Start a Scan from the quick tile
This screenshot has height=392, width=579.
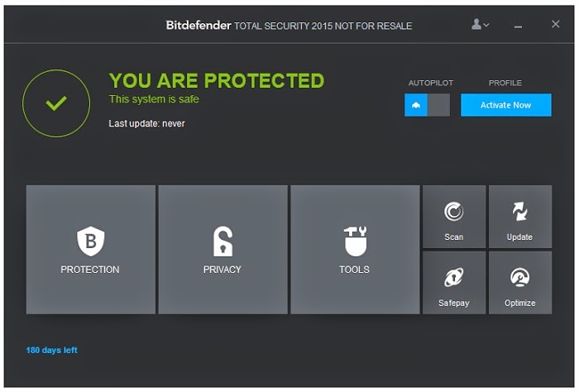pyautogui.click(x=454, y=213)
